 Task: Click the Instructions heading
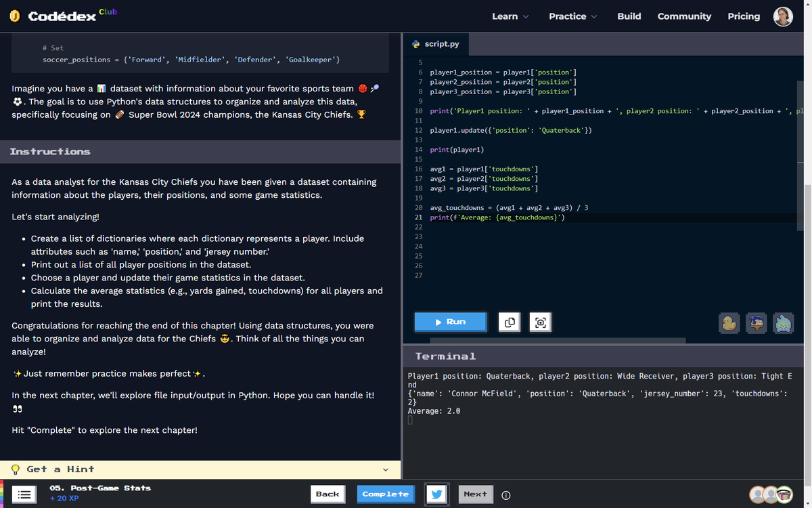(50, 152)
